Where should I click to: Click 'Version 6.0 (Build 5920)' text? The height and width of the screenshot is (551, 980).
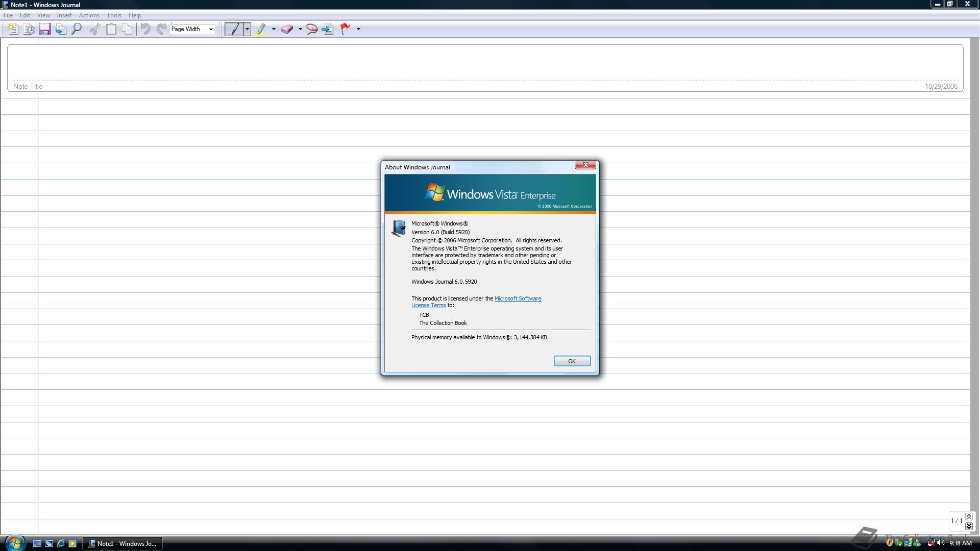point(440,232)
